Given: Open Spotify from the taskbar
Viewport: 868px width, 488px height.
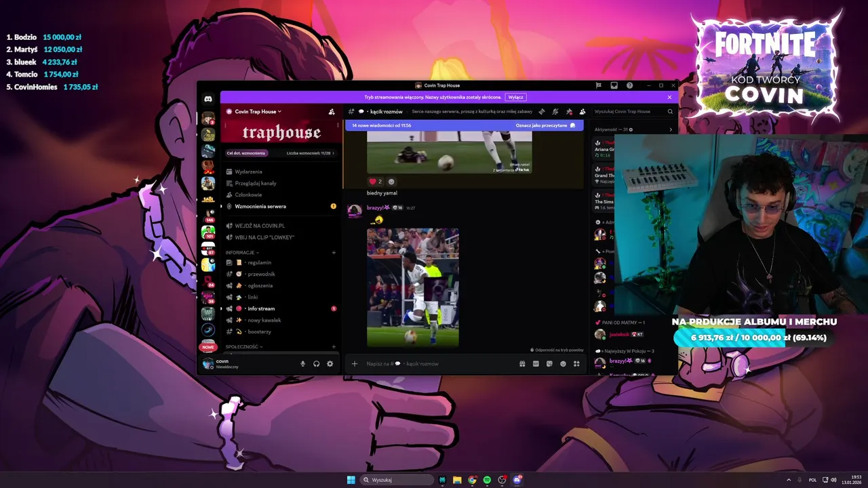Looking at the screenshot, I should (x=487, y=480).
